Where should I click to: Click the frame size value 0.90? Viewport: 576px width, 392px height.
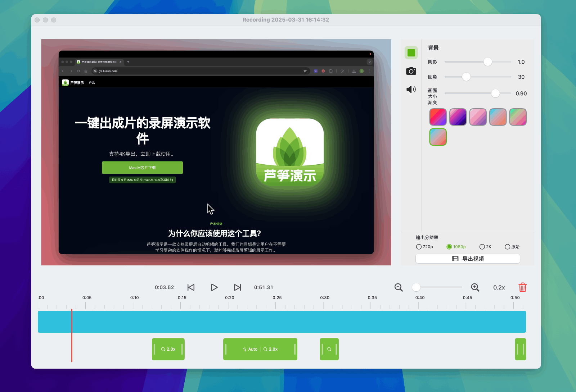pyautogui.click(x=521, y=94)
